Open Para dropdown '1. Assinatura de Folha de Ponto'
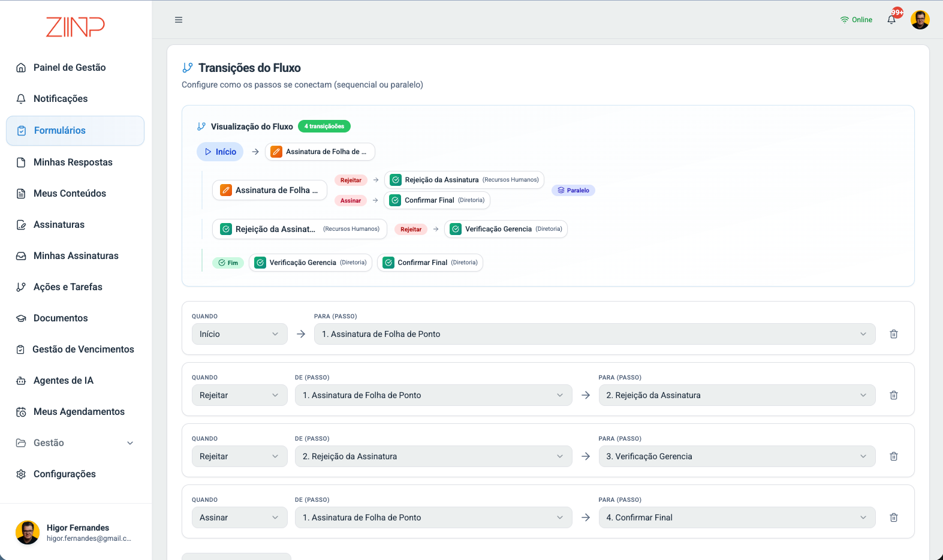This screenshot has width=943, height=560. 595,334
